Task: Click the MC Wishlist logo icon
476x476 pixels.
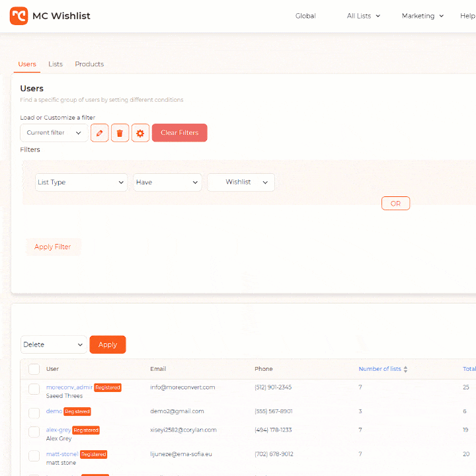Action: coord(19,16)
